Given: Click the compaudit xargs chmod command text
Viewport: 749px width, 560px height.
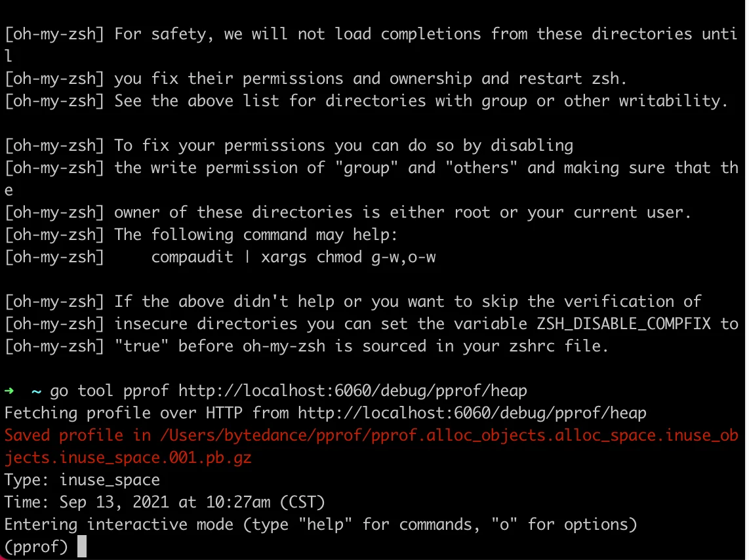Looking at the screenshot, I should coord(293,257).
